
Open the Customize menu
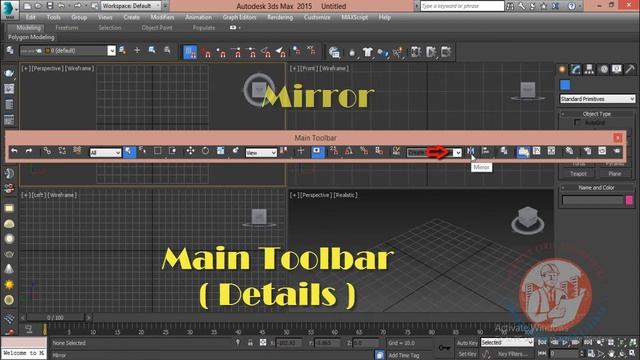click(x=317, y=17)
